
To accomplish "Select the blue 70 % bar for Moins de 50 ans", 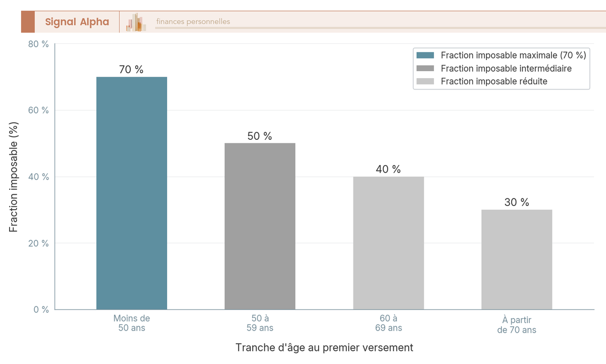I will click(x=132, y=193).
